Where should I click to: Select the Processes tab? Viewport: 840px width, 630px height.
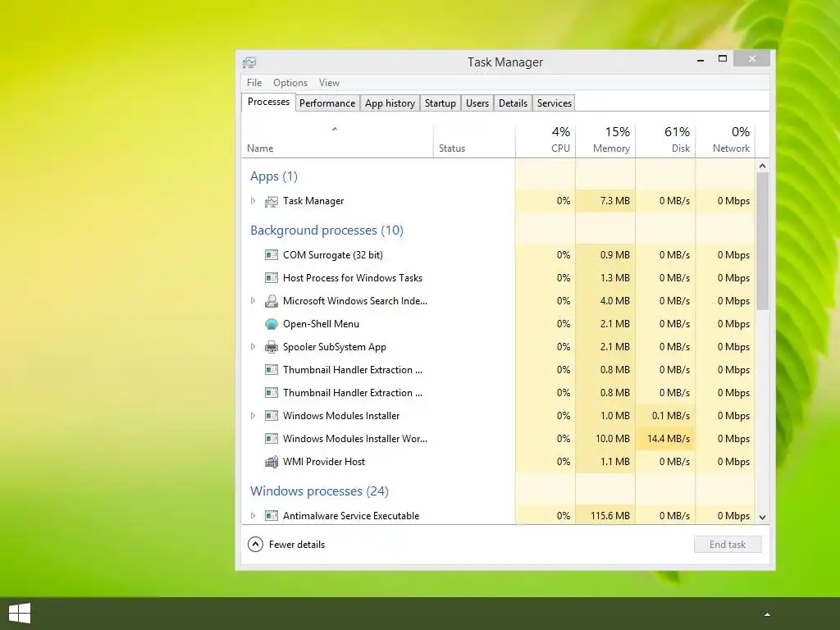[268, 102]
